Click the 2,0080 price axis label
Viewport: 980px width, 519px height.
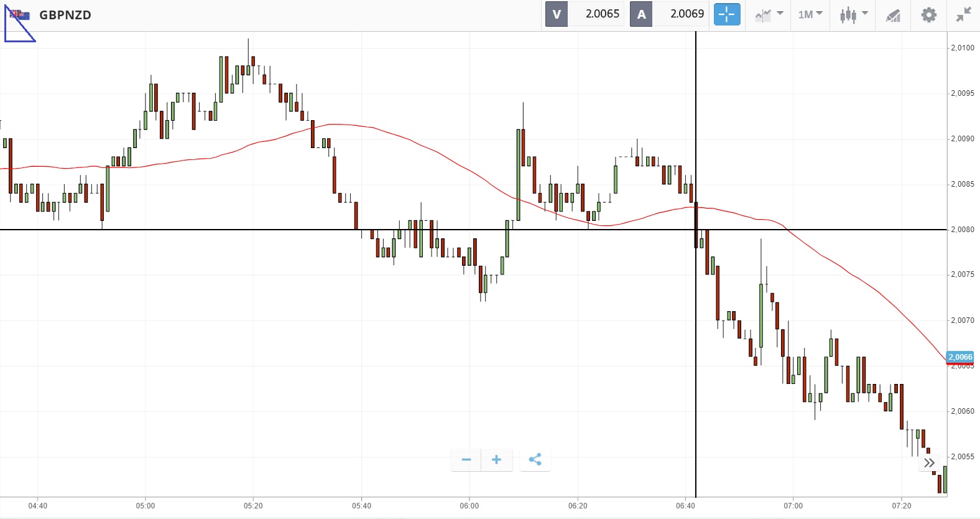point(963,230)
